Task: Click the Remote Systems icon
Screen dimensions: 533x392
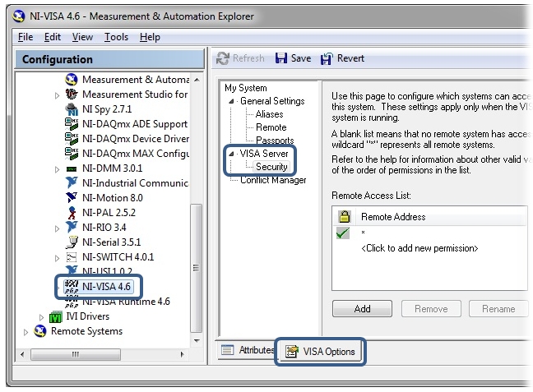Action: click(x=40, y=331)
